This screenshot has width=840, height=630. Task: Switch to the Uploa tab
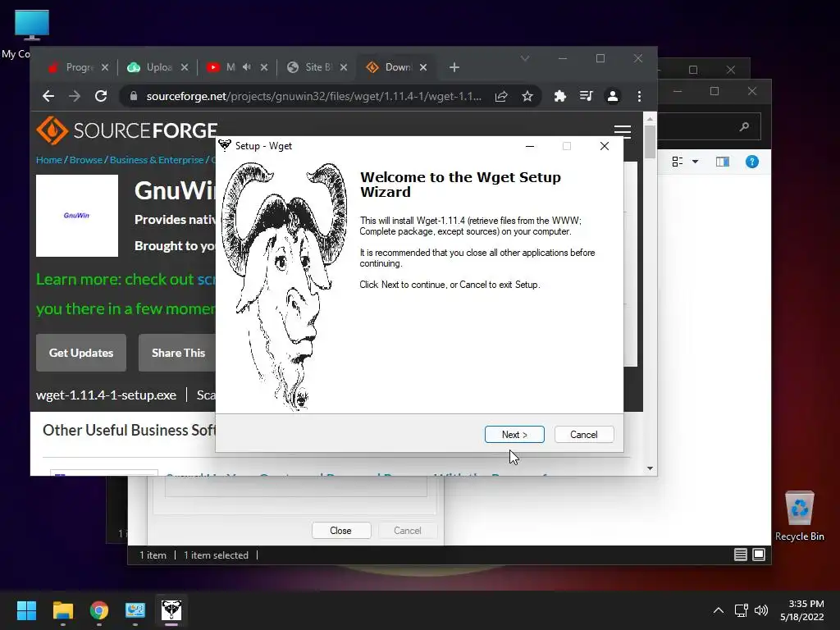click(x=158, y=67)
